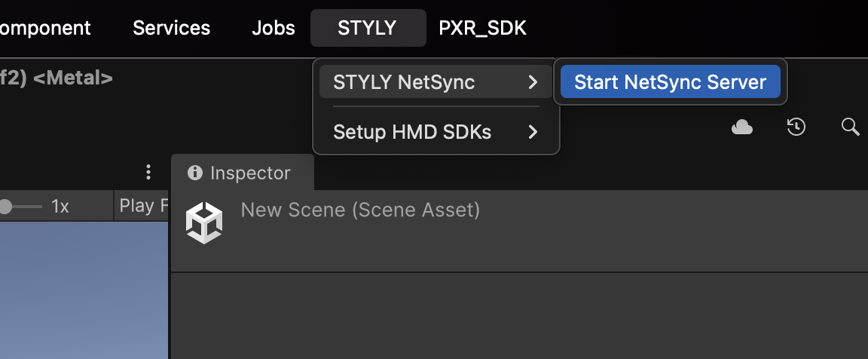Open search with the magnifier icon
This screenshot has height=359, width=868.
point(850,127)
